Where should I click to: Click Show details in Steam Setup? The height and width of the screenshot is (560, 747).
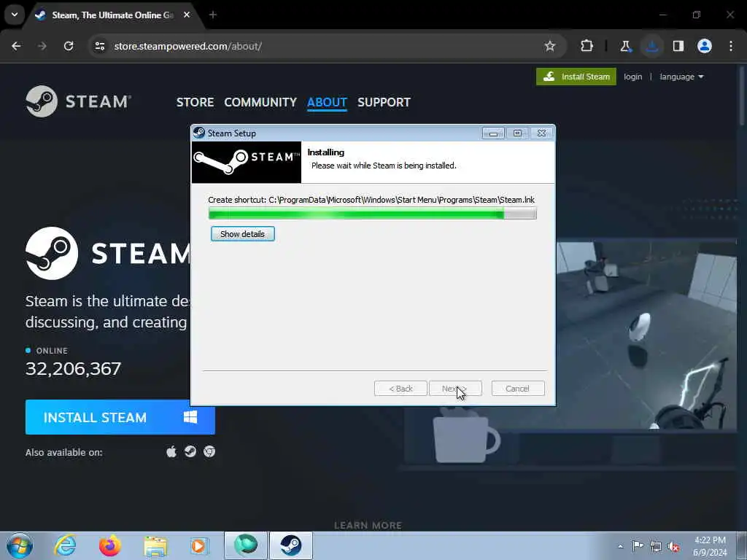[242, 234]
